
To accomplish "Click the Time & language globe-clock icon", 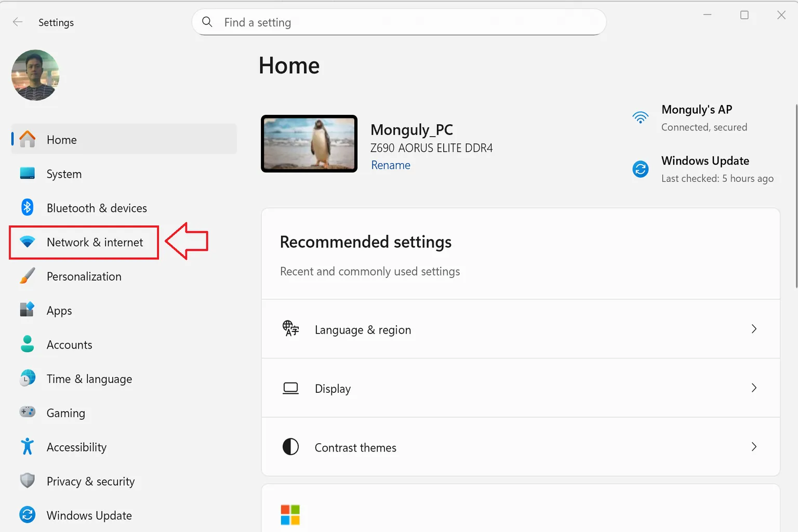I will click(x=27, y=378).
